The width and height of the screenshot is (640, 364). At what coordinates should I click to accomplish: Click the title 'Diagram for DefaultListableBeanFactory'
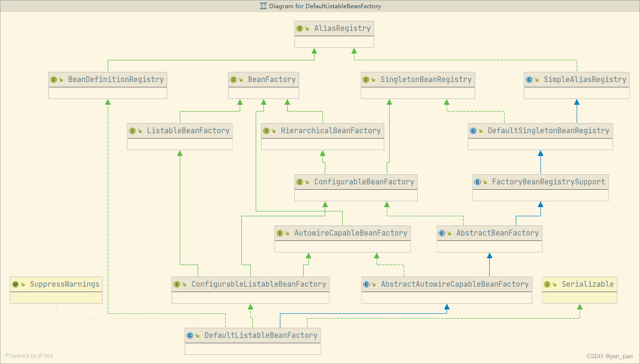[325, 6]
